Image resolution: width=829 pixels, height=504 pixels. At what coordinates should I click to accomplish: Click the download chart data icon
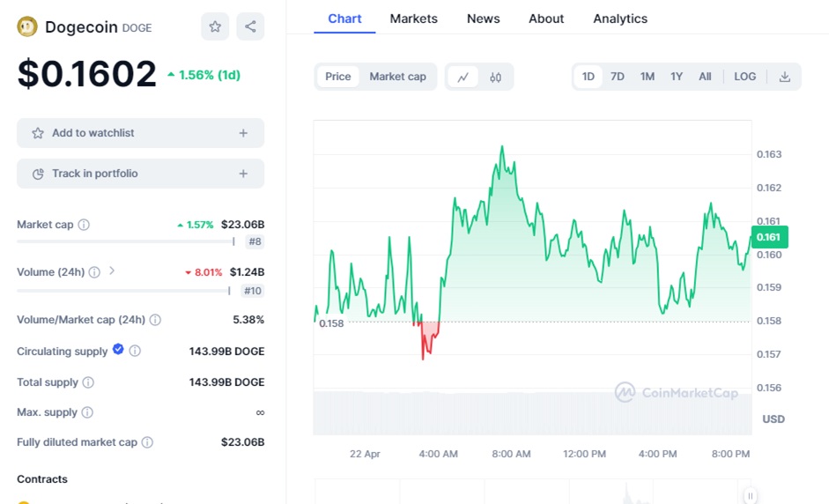pyautogui.click(x=784, y=77)
